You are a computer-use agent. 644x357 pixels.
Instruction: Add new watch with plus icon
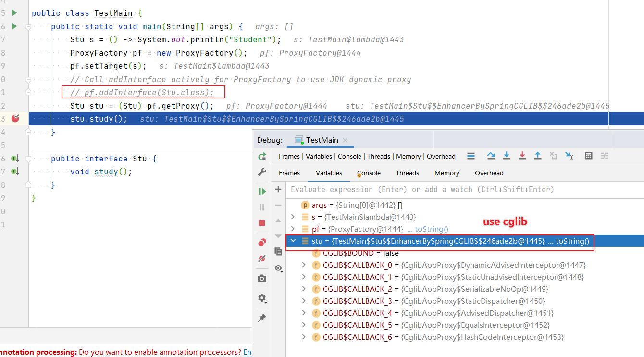278,189
